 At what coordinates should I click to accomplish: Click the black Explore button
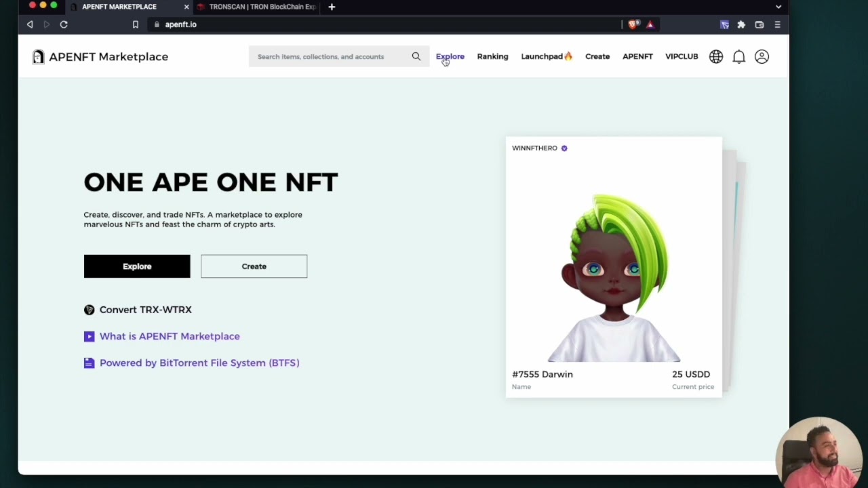point(137,266)
